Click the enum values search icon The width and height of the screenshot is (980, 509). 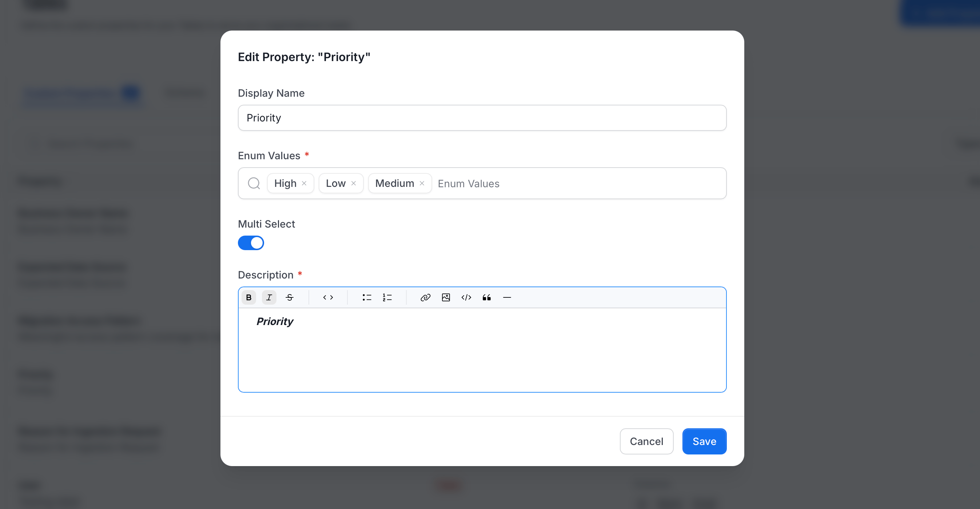tap(254, 183)
